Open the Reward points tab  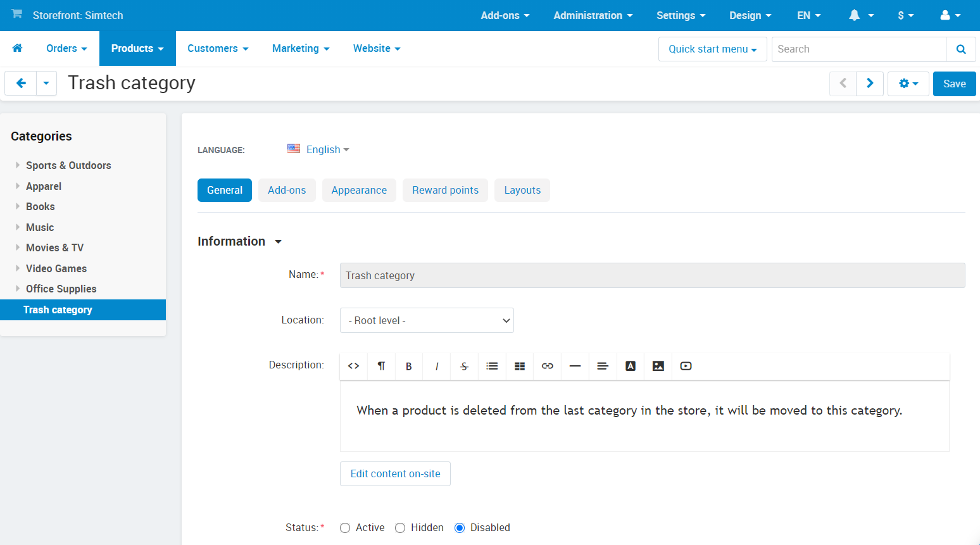(446, 190)
